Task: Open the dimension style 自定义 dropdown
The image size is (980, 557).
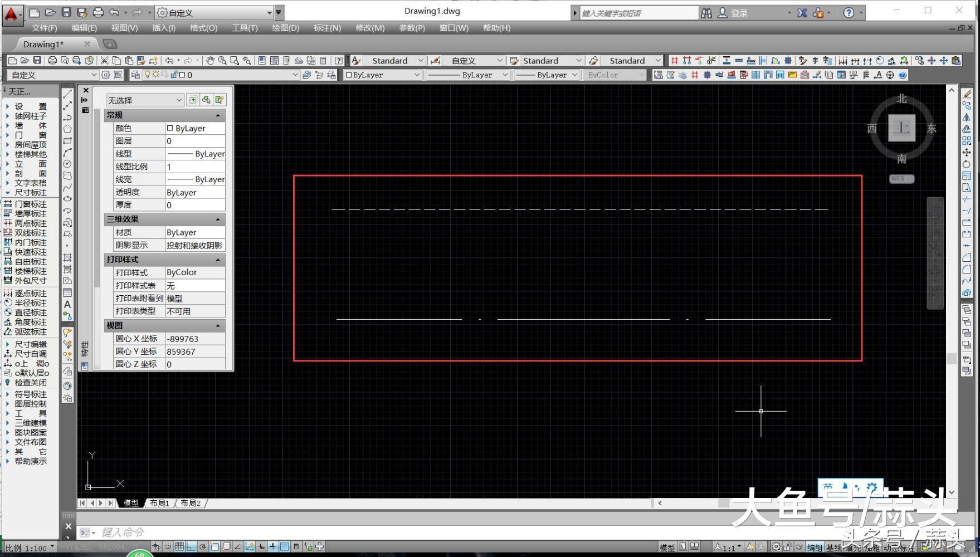Action: point(474,60)
